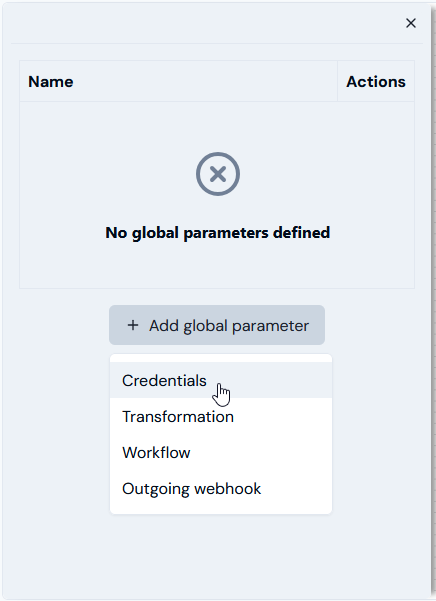Click the Outgoing webhook label text
The image size is (436, 601).
click(x=191, y=489)
